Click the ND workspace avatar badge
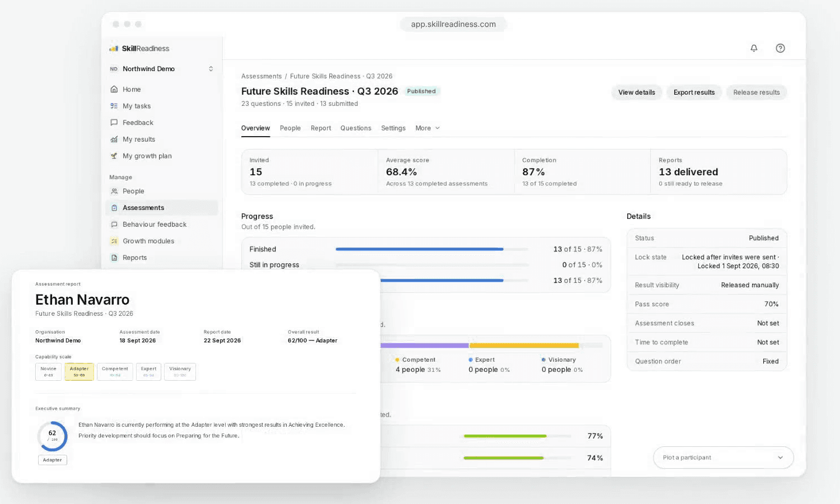 (x=114, y=69)
